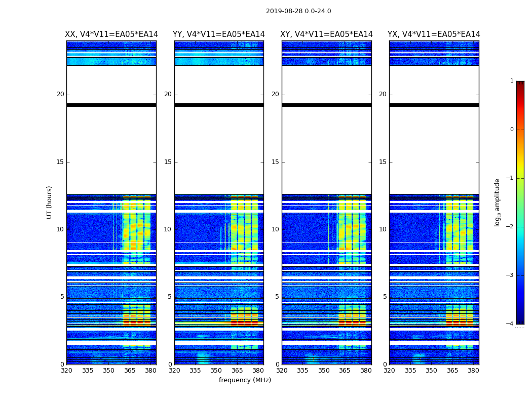The height and width of the screenshot is (405, 532).
Task: Click the 0 value tick on colorbar
Action: pyautogui.click(x=512, y=130)
